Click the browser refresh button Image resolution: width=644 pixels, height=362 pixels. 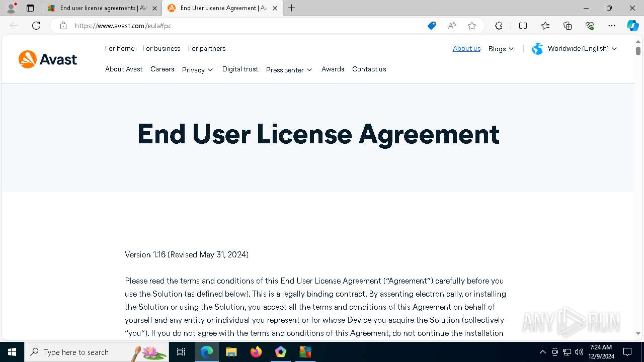point(36,26)
